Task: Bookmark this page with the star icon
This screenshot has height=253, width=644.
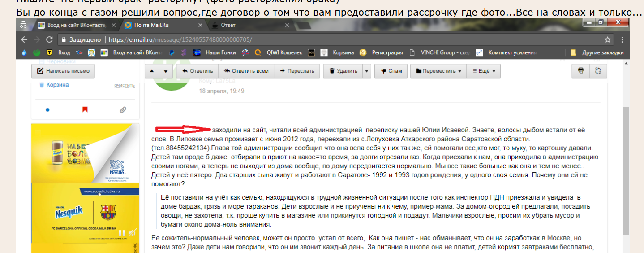Action: pos(608,39)
